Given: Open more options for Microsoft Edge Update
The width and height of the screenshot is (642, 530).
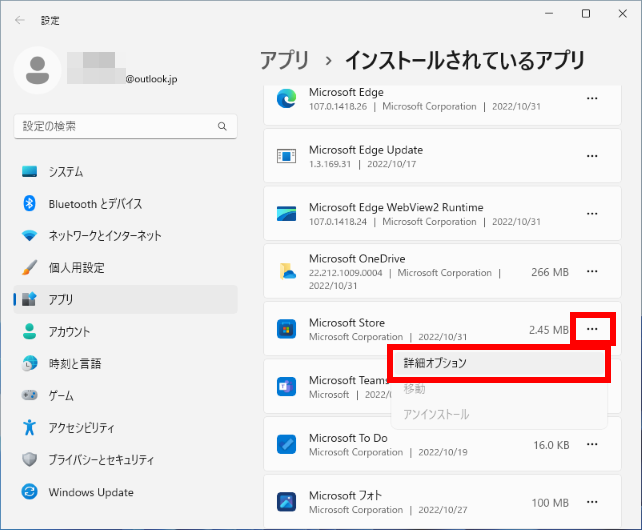Looking at the screenshot, I should pyautogui.click(x=592, y=156).
